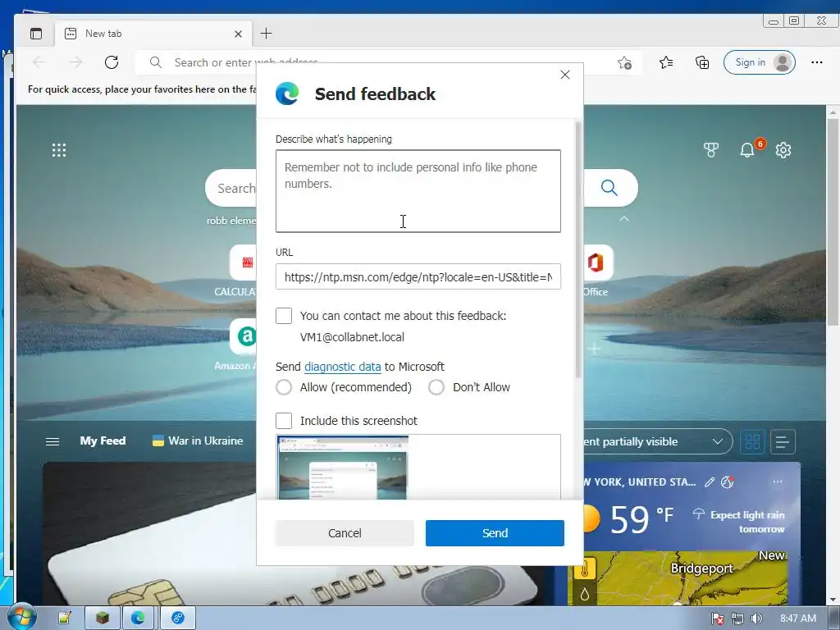The height and width of the screenshot is (630, 840).
Task: Add this page to favorites star icon
Action: pos(624,62)
